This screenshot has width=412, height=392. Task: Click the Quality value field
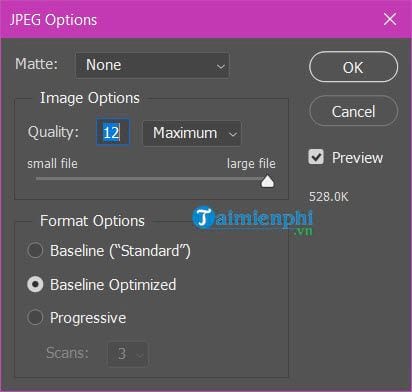click(x=113, y=132)
